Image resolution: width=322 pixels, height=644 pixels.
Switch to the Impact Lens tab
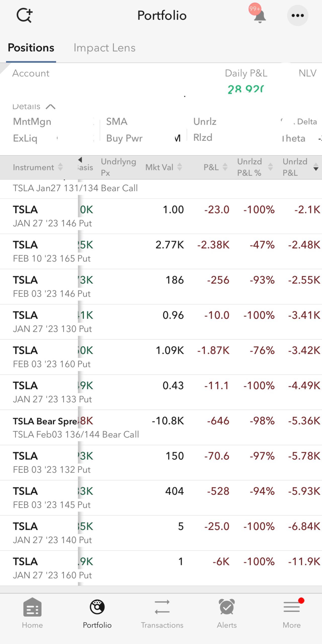pyautogui.click(x=104, y=48)
